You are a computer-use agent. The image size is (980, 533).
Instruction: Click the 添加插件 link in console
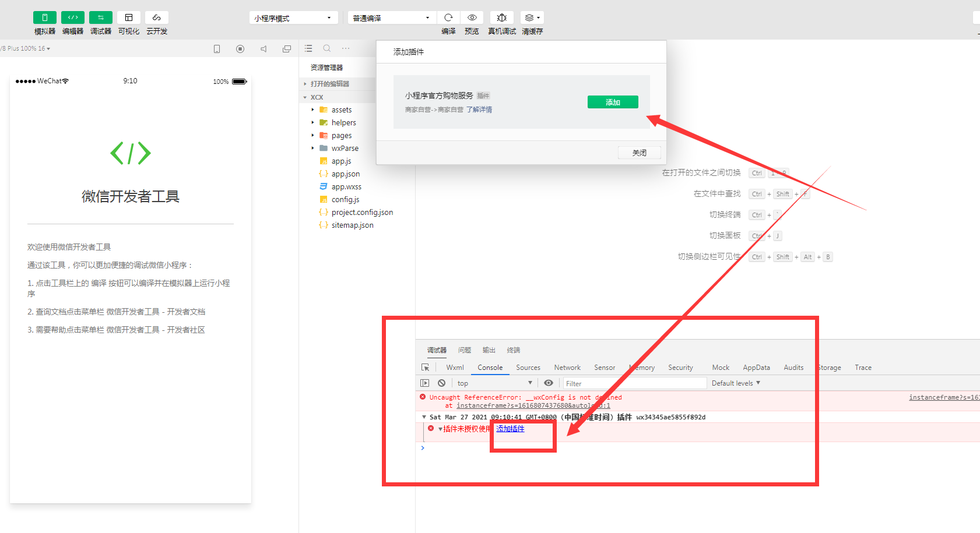point(510,429)
